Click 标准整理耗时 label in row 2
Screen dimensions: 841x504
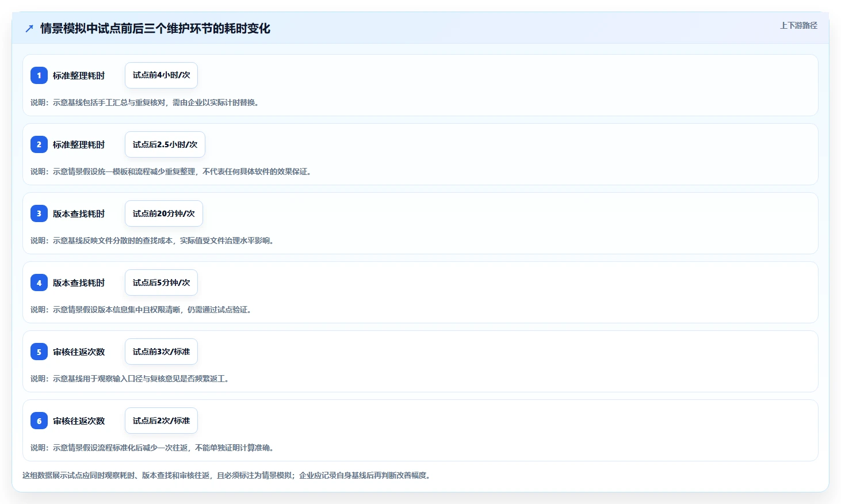point(79,144)
